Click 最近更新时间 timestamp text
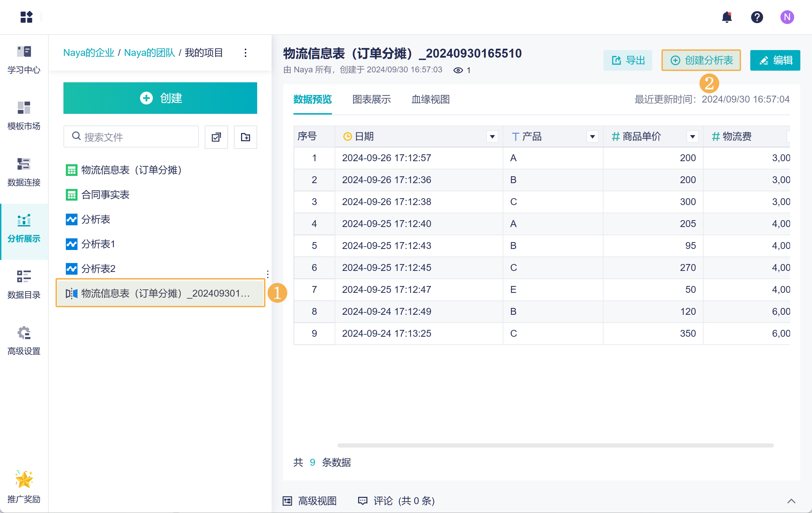Image resolution: width=812 pixels, height=513 pixels. pyautogui.click(x=712, y=99)
